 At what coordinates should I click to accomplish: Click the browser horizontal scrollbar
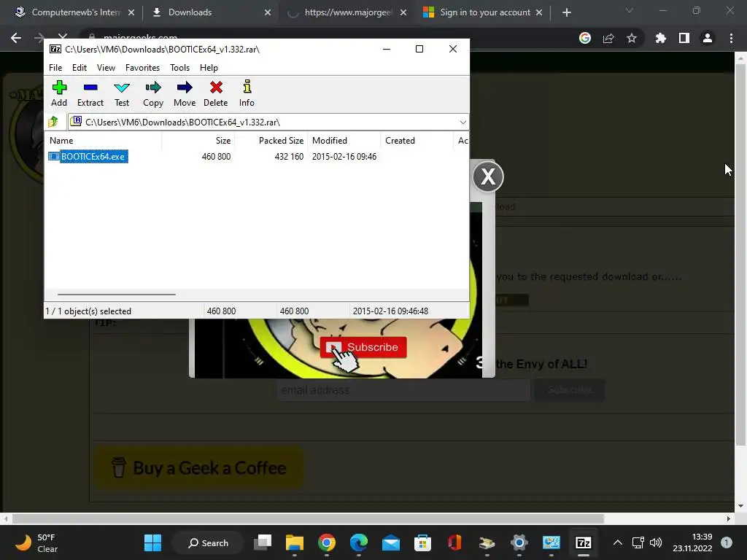coord(308,518)
